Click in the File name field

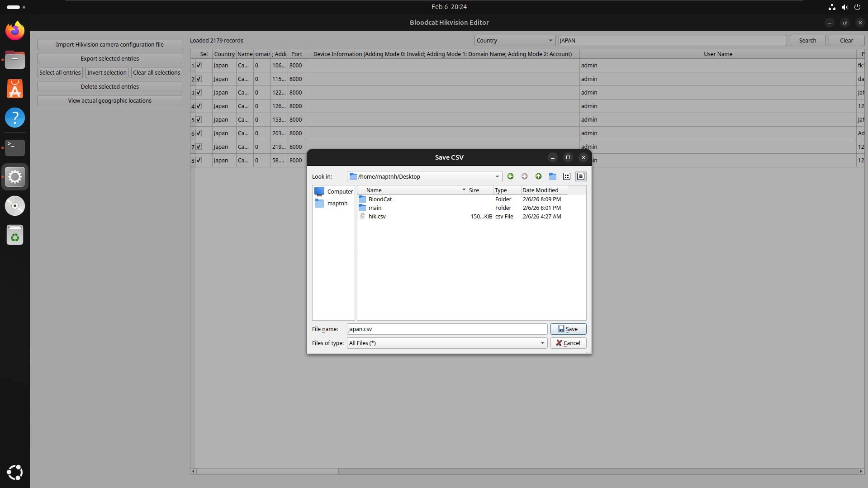coord(447,329)
